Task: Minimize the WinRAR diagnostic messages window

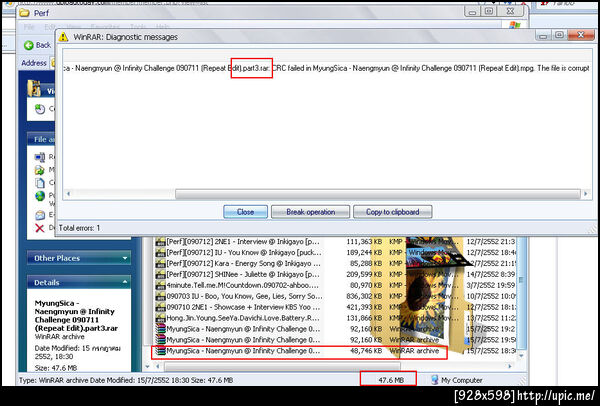Action: (543, 35)
